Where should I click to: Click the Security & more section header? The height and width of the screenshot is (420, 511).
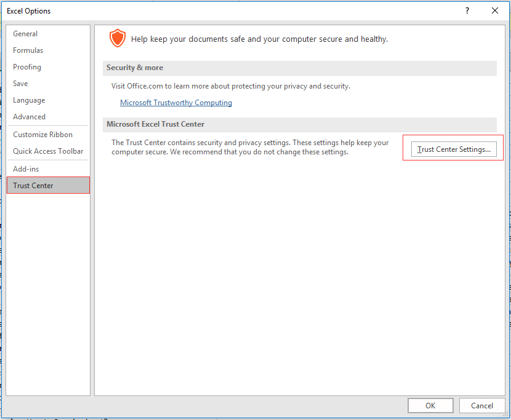(135, 68)
